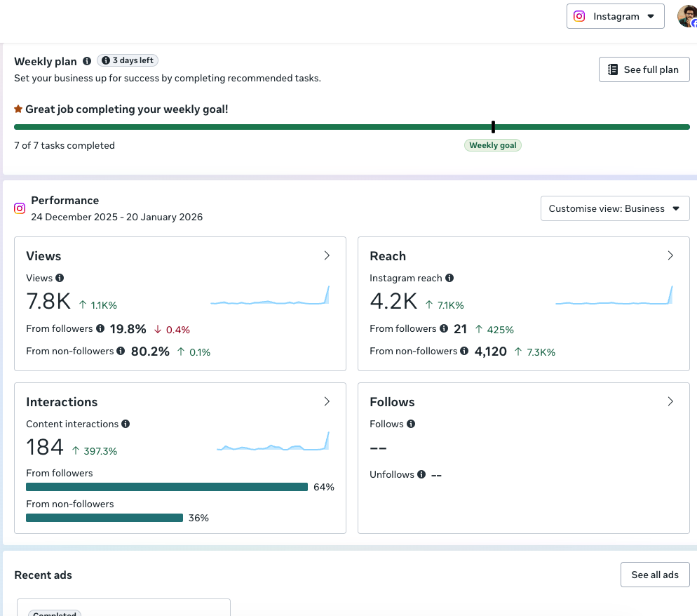Expand the Interactions card chevron
This screenshot has width=697, height=616.
click(x=327, y=401)
